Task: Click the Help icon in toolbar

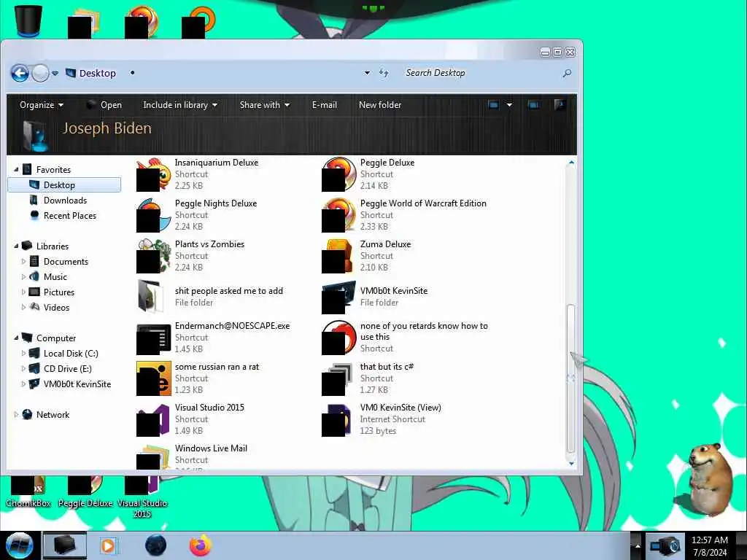Action: (560, 105)
